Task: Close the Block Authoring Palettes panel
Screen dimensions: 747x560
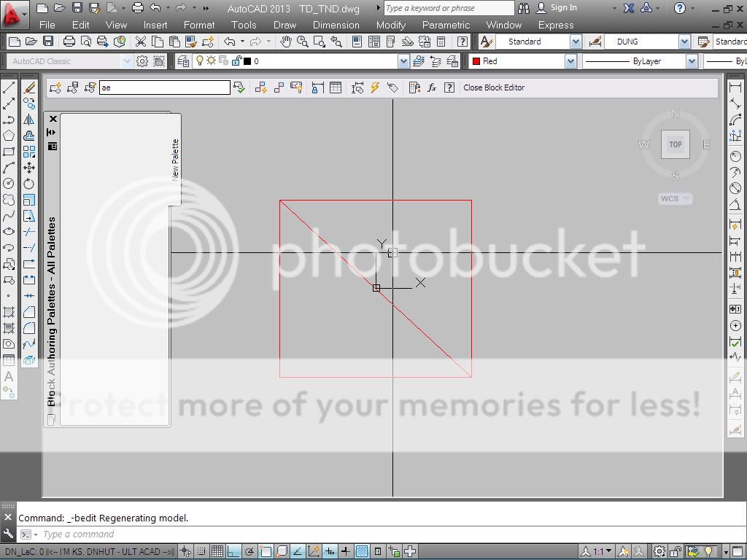Action: [x=53, y=119]
